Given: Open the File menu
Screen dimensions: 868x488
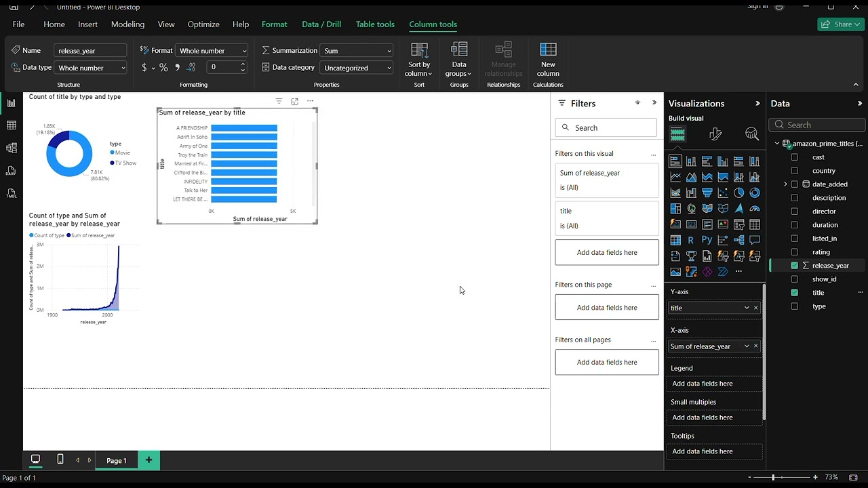Looking at the screenshot, I should 18,24.
